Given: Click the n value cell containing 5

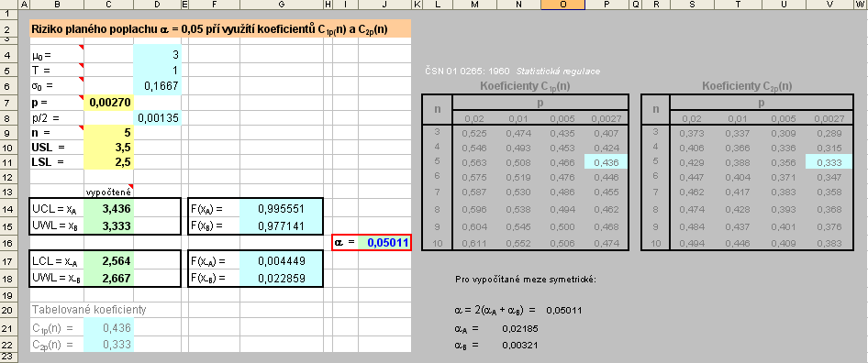Looking at the screenshot, I should click(108, 133).
